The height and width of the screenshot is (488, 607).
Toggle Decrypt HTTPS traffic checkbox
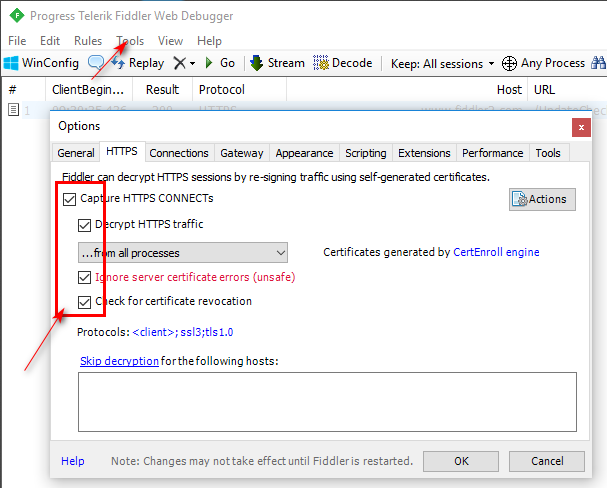(x=84, y=225)
